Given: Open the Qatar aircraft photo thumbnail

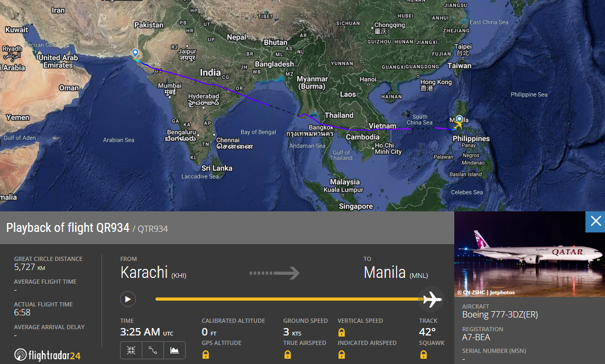Looking at the screenshot, I should coord(529,254).
